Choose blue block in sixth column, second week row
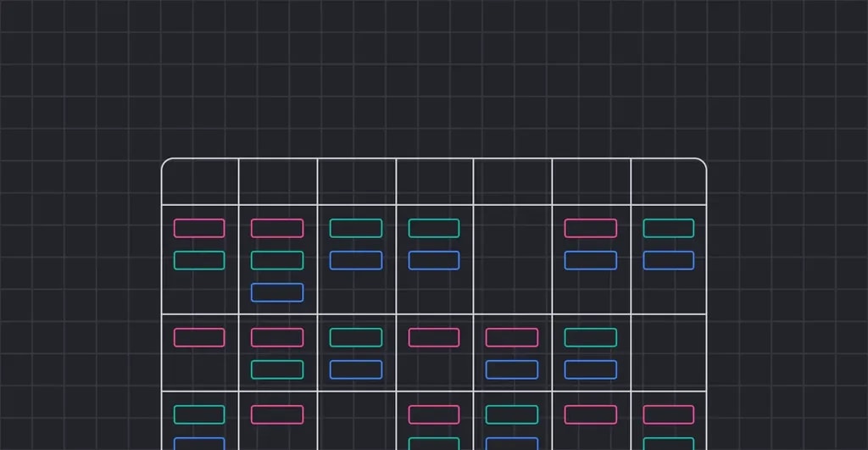This screenshot has width=868, height=450. (591, 369)
